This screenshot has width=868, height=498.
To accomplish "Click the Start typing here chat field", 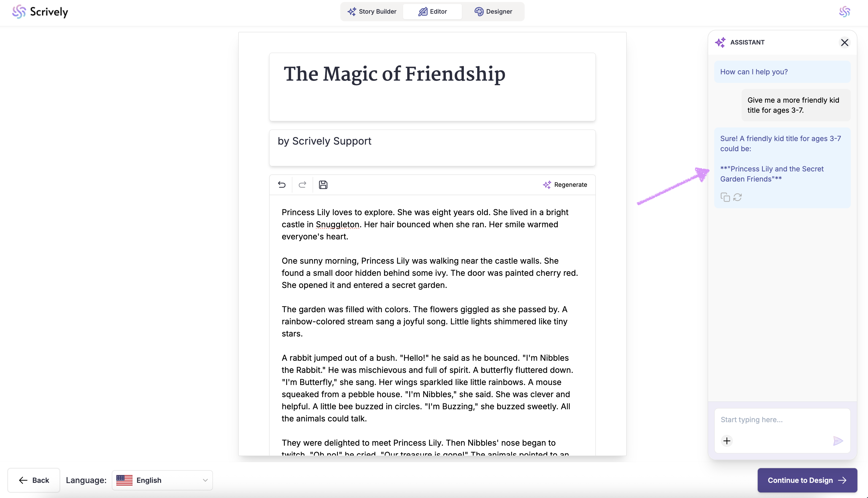I will tap(782, 420).
